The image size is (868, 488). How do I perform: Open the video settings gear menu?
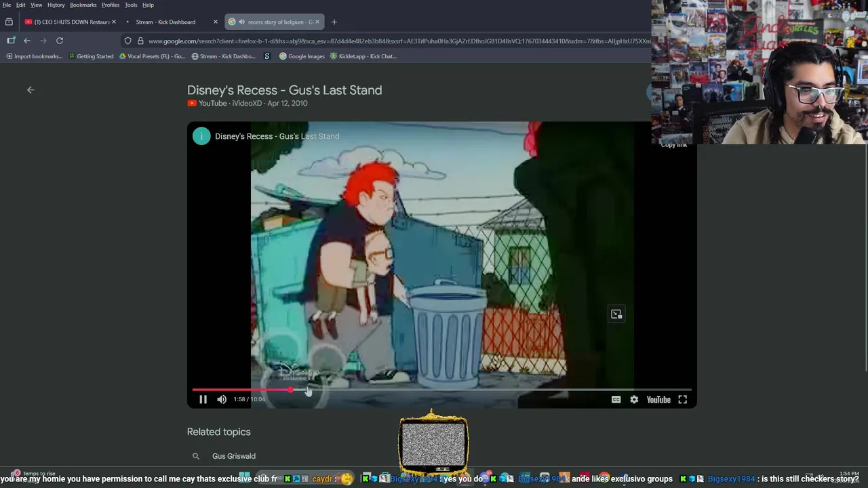coord(634,399)
